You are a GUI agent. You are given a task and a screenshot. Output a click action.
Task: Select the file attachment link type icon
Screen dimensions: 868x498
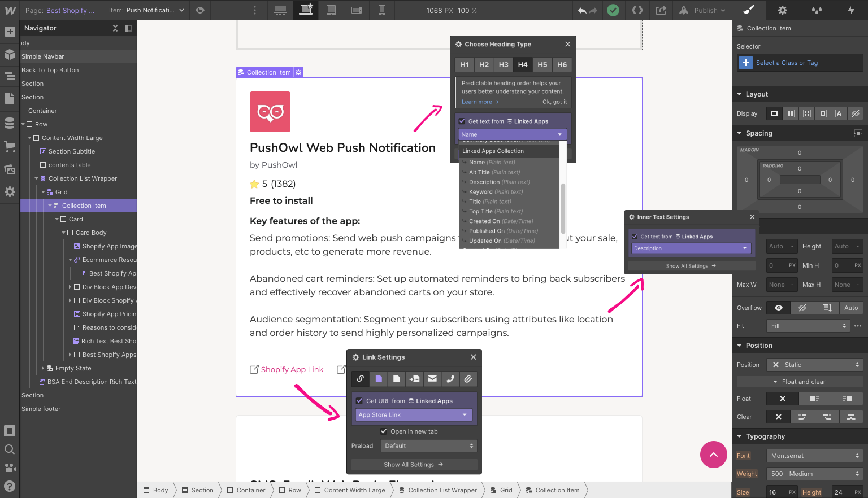[468, 379]
